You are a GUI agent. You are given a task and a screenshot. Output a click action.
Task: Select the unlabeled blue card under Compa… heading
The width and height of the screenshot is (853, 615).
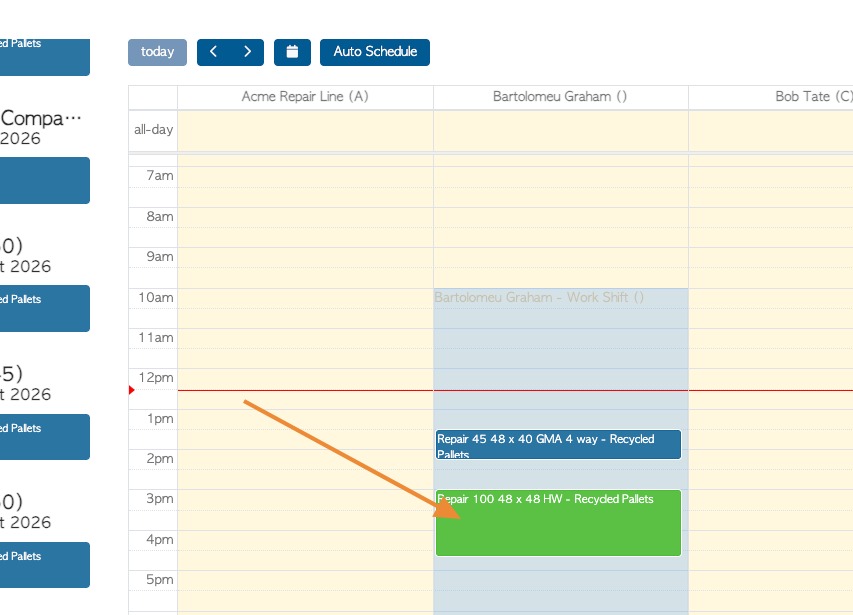pyautogui.click(x=45, y=181)
